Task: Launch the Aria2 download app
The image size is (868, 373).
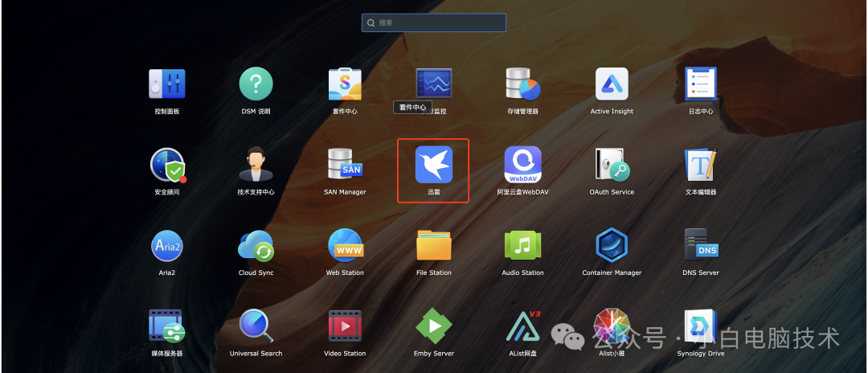Action: pos(167,245)
